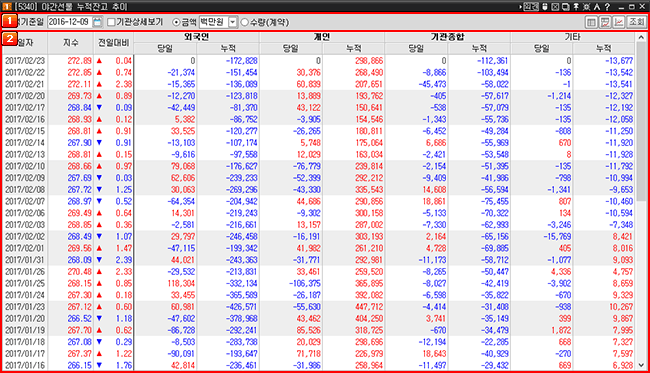The height and width of the screenshot is (373, 650).
Task: Open the line chart view icon
Action: coord(619,22)
